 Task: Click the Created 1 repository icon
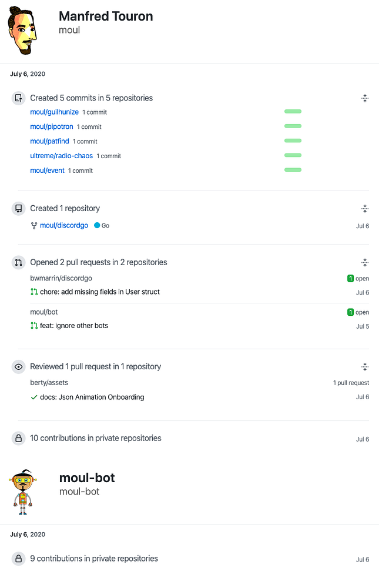[x=18, y=208]
